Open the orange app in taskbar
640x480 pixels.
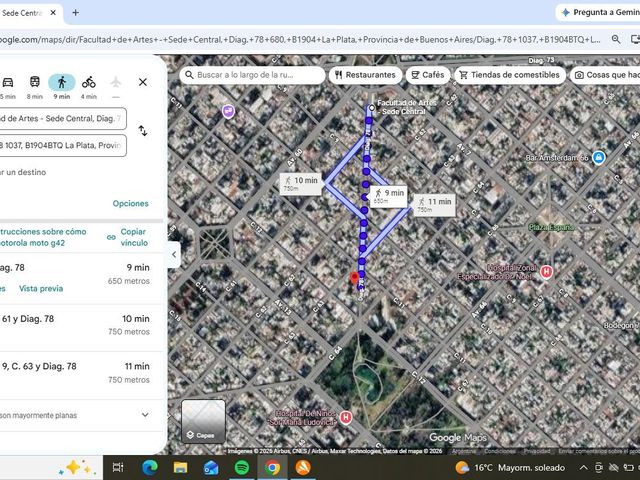303,468
